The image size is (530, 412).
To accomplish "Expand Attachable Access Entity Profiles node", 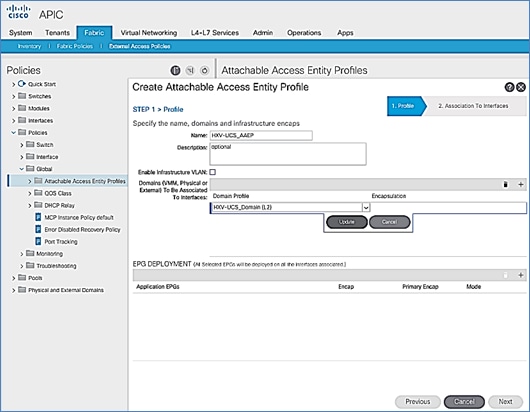I will (x=30, y=181).
